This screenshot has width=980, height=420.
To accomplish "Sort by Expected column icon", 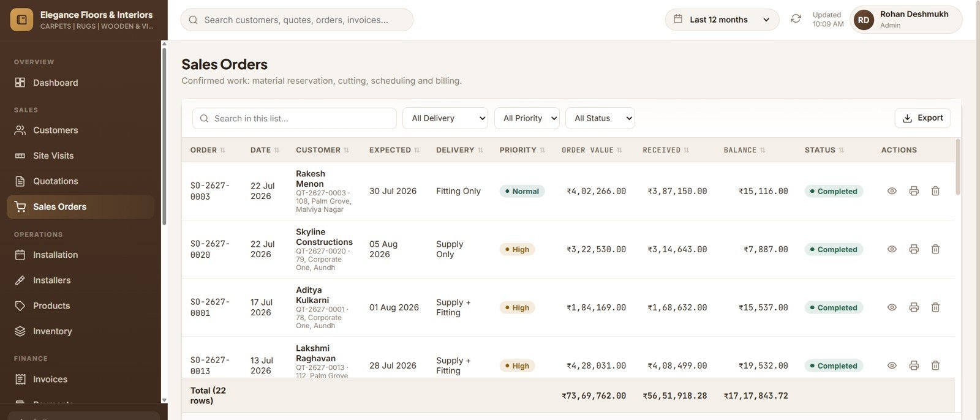I will pyautogui.click(x=417, y=150).
